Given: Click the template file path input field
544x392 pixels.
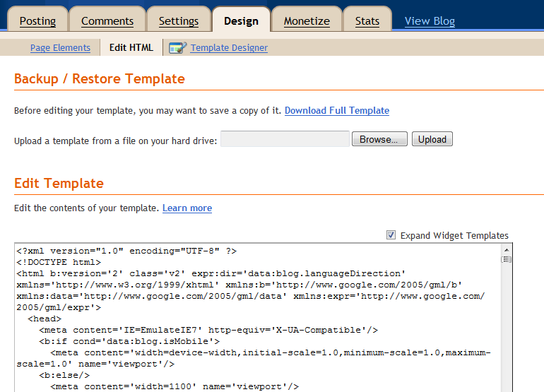Looking at the screenshot, I should (x=285, y=138).
